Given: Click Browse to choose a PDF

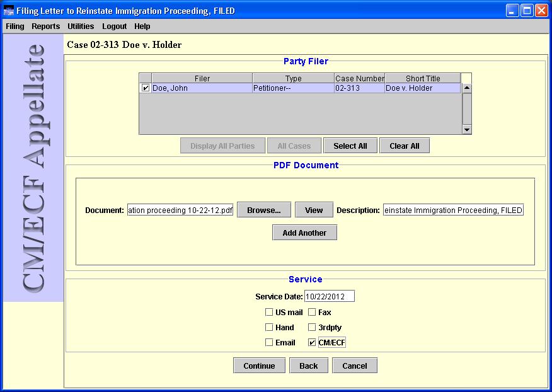Looking at the screenshot, I should coord(264,210).
